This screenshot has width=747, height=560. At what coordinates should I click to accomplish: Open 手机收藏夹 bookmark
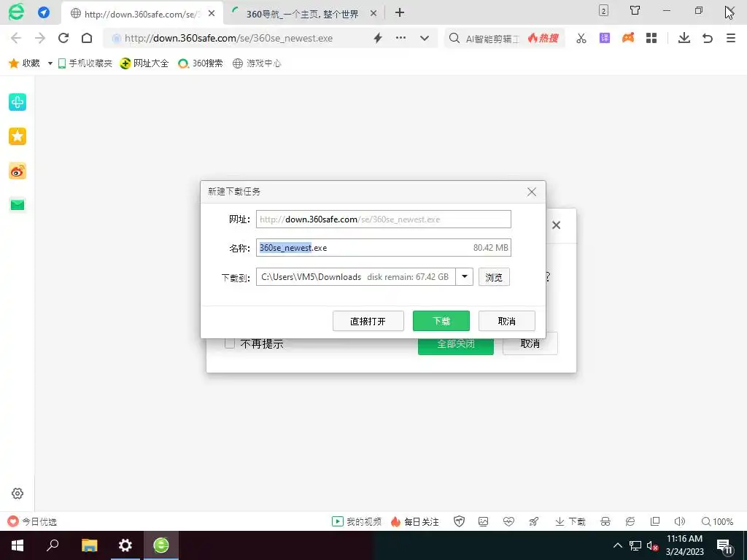(85, 63)
